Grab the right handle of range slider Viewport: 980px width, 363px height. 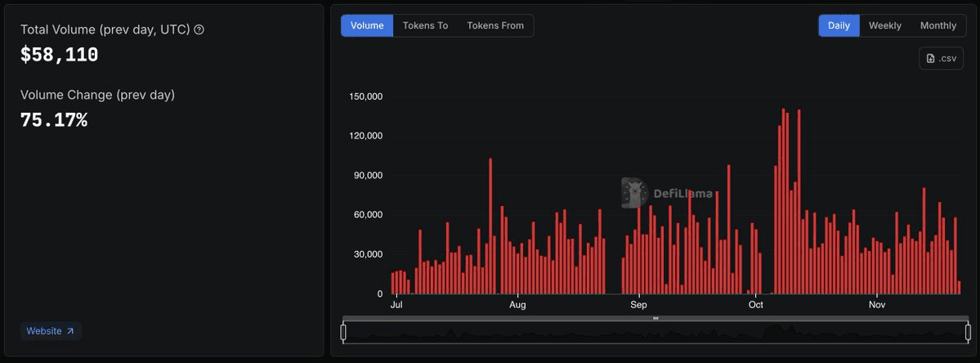click(968, 332)
